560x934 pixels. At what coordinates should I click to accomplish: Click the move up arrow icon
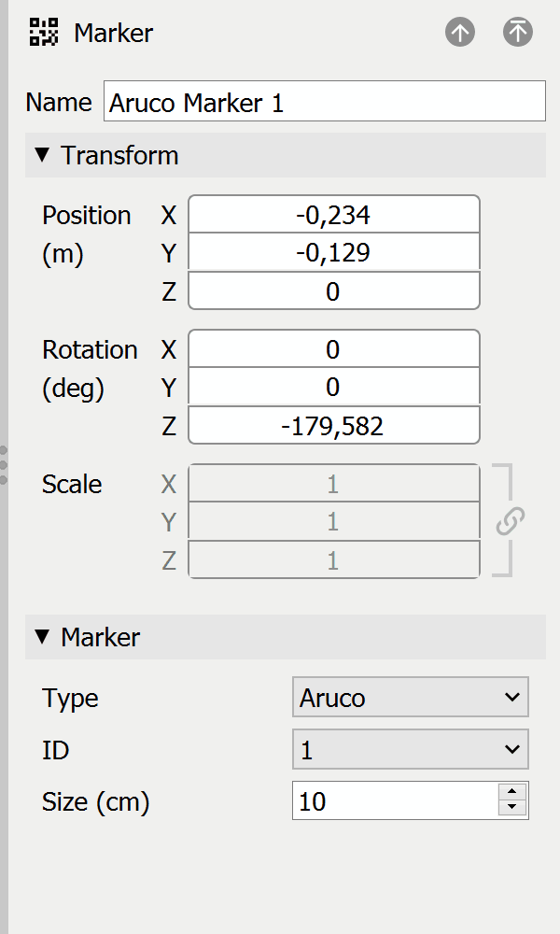click(x=460, y=33)
